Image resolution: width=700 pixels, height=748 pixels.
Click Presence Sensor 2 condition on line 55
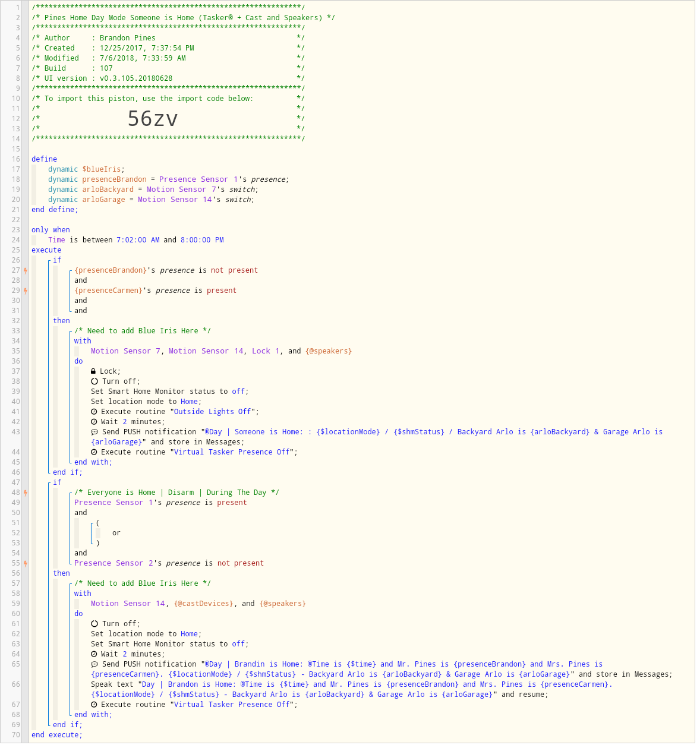pos(169,563)
